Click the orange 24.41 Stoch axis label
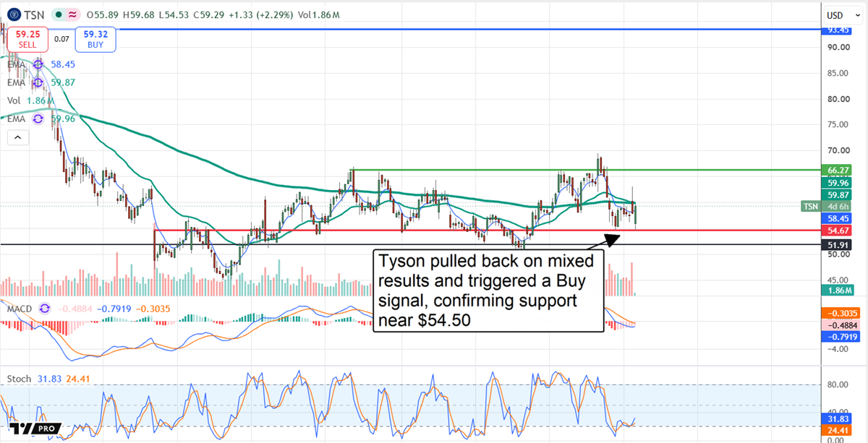This screenshot has height=443, width=868. (x=838, y=429)
